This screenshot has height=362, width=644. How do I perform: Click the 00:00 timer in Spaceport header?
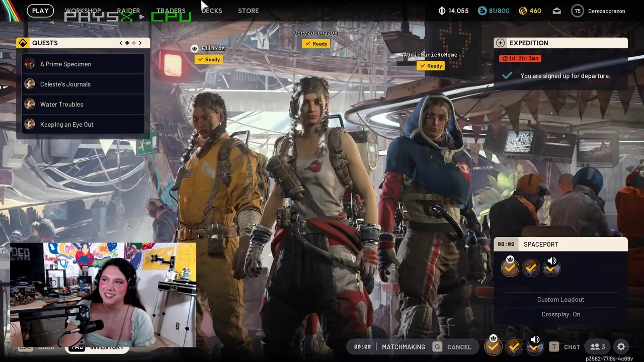click(506, 244)
